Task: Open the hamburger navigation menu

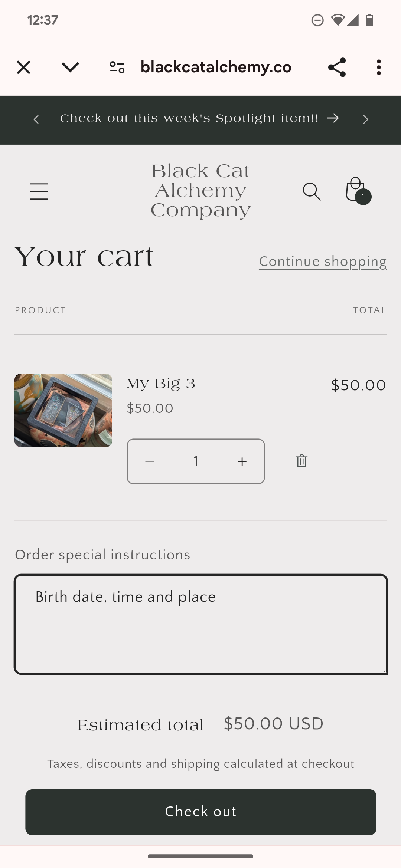Action: click(39, 191)
